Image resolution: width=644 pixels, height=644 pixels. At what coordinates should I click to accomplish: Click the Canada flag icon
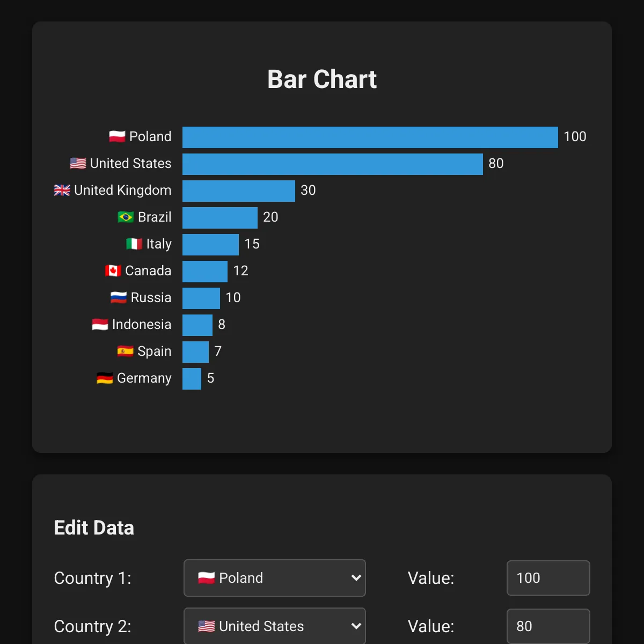click(113, 270)
